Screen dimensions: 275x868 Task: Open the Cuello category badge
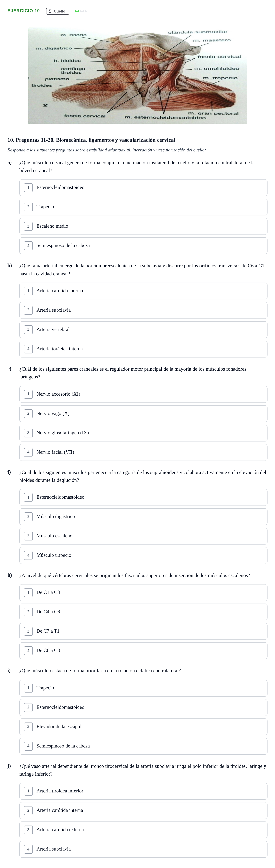(x=58, y=11)
